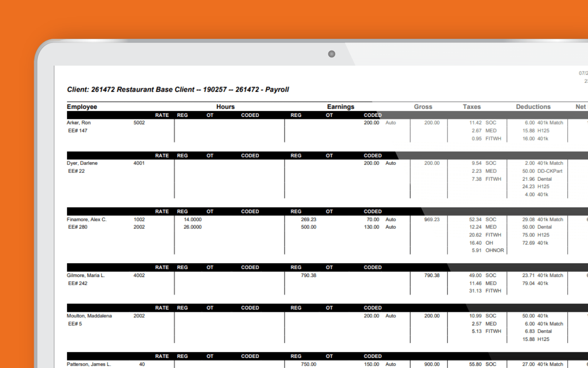This screenshot has width=588, height=368.
Task: Click Dyer's 7.38 FITWH tax line
Action: [486, 179]
